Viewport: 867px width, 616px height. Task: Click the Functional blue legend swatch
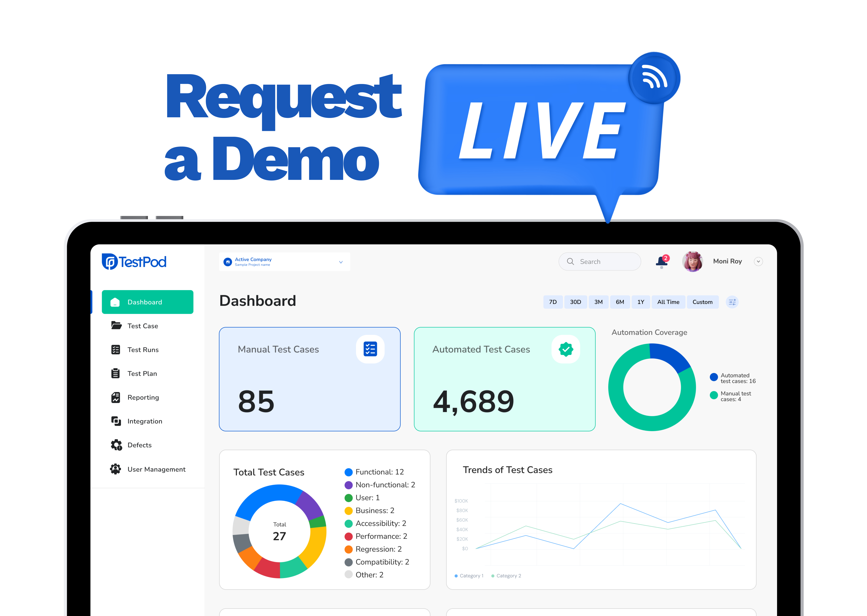click(348, 472)
